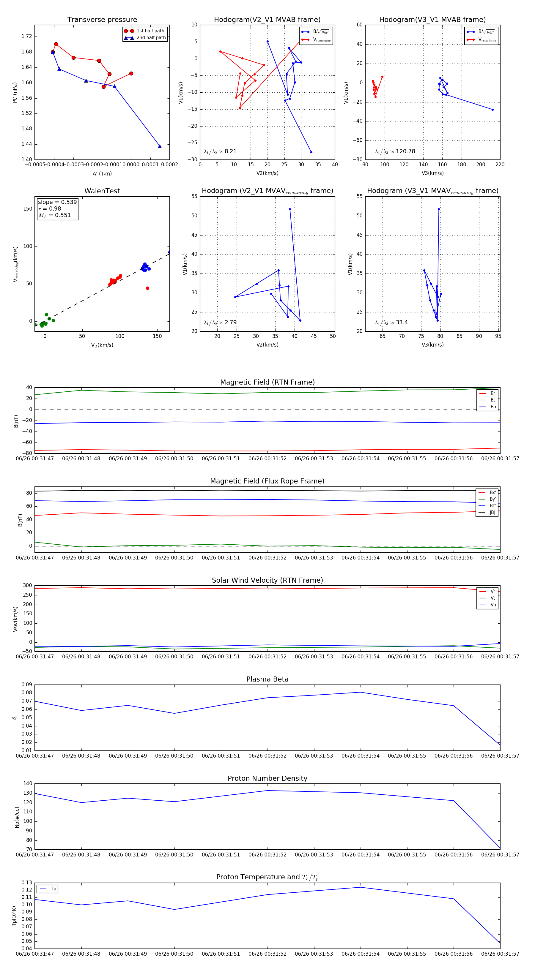Click the 'Solar Wind Velocity (RTN Frame)' title
Image resolution: width=535 pixels, height=980 pixels.
tap(267, 580)
